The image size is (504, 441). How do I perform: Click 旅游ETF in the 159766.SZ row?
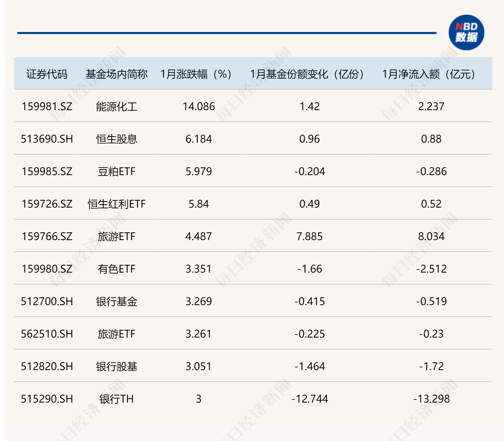[117, 236]
